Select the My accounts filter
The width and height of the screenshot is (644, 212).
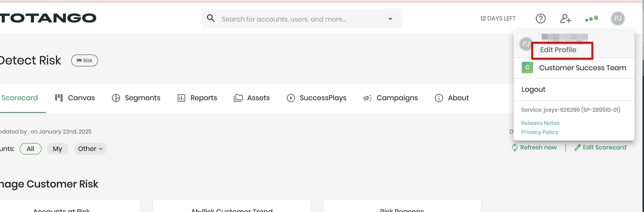pos(57,149)
